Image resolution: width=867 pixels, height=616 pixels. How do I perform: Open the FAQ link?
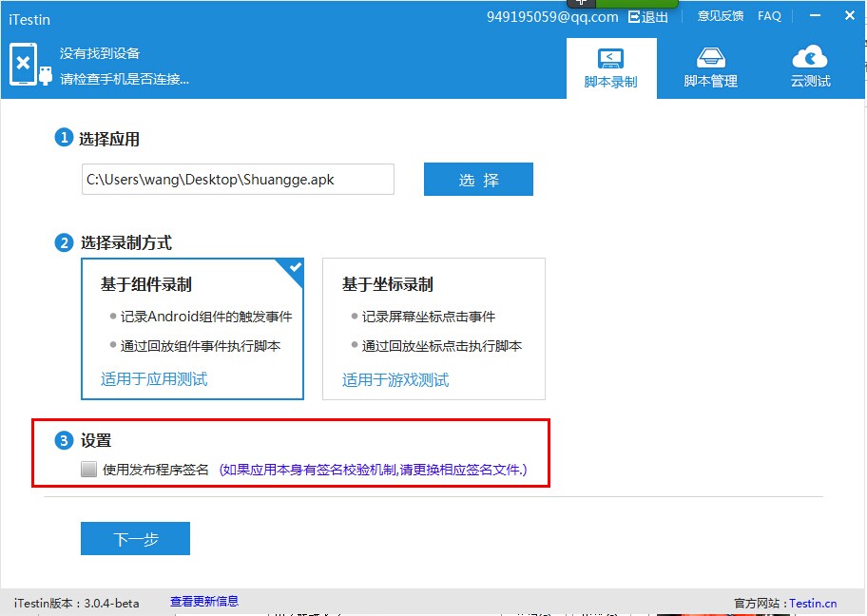pos(769,16)
